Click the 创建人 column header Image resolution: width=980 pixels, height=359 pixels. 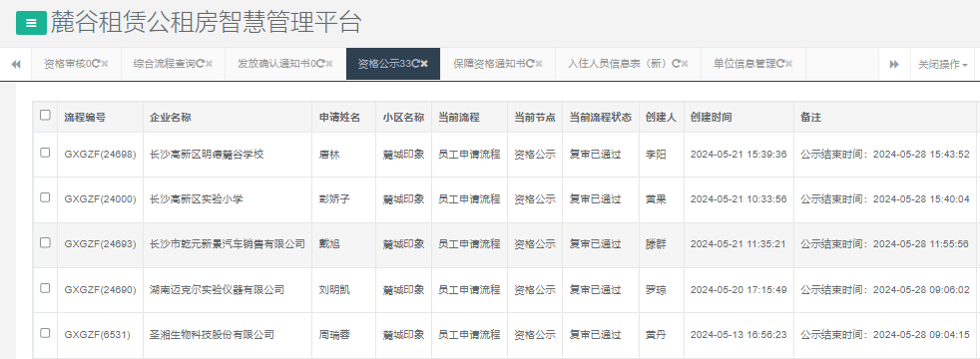tap(662, 118)
